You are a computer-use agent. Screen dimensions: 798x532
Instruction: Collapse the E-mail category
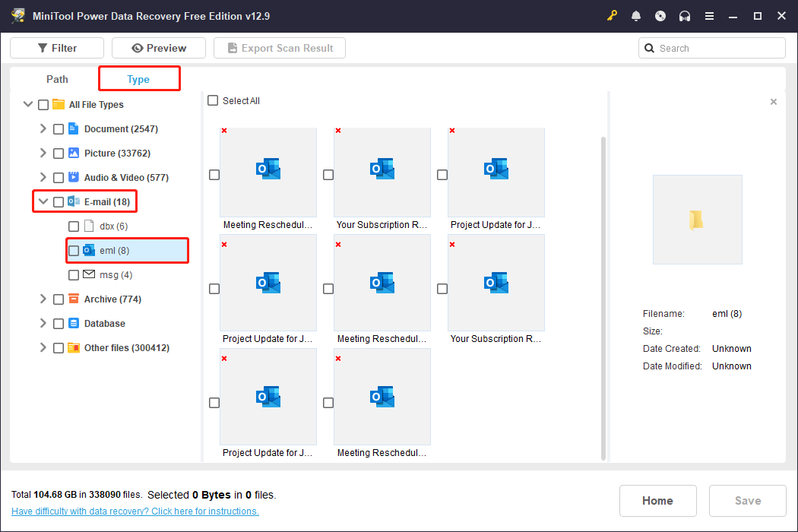[x=43, y=201]
